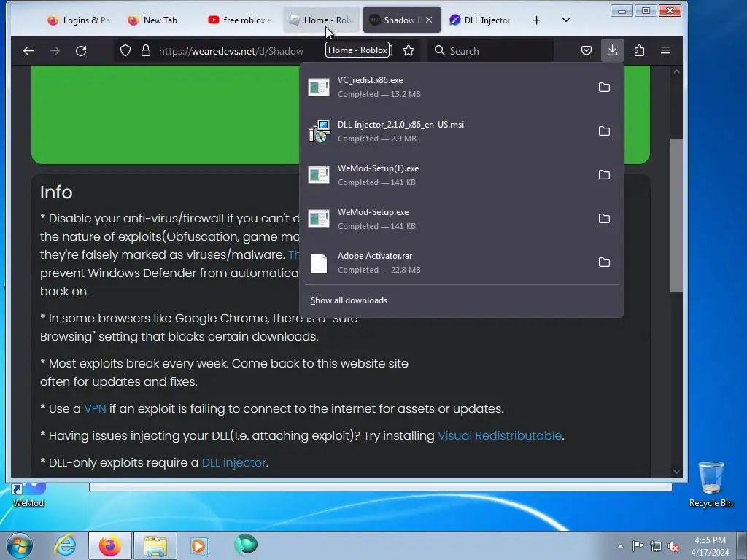
Task: Show WeMod-Setup.exe in folder
Action: 604,219
